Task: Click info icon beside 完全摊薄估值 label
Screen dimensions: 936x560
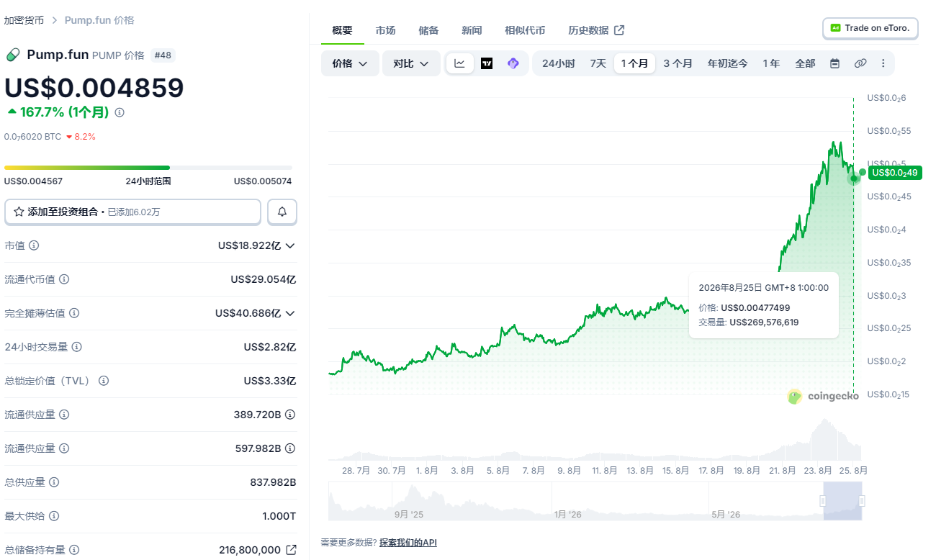Action: (x=74, y=313)
